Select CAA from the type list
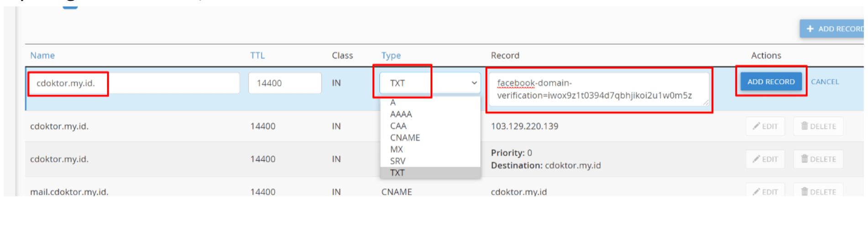Viewport: 868px width, 226px height. pyautogui.click(x=430, y=126)
